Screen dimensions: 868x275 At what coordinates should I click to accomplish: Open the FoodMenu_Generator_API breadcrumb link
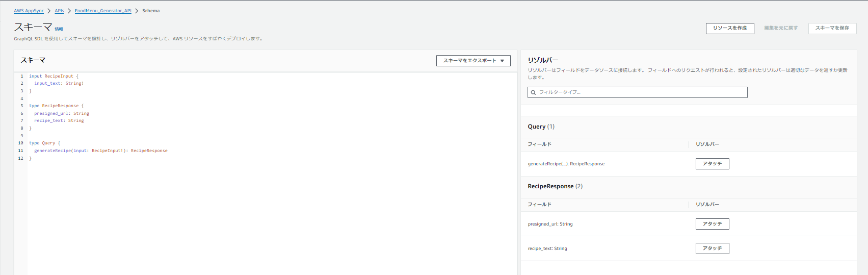pyautogui.click(x=103, y=11)
